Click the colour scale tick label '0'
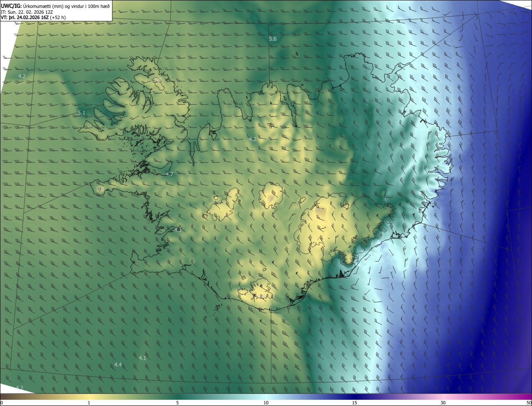This screenshot has height=406, width=532. 1,403
